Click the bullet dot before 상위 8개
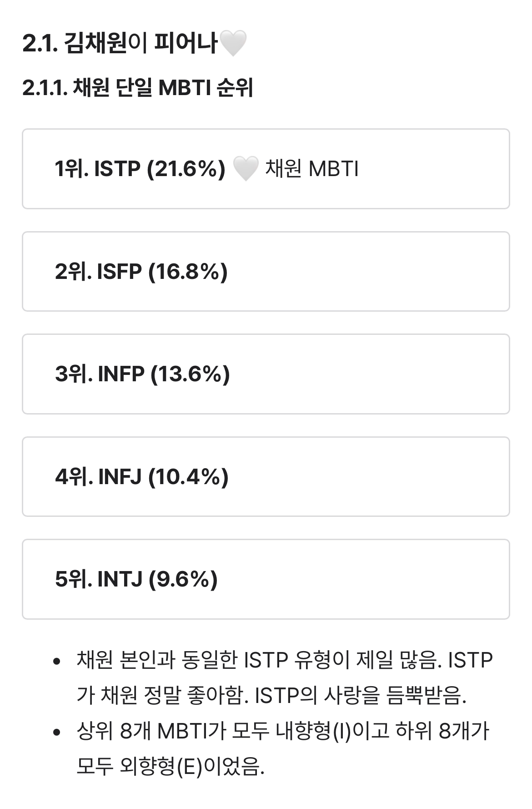This screenshot has width=532, height=809. [x=57, y=733]
